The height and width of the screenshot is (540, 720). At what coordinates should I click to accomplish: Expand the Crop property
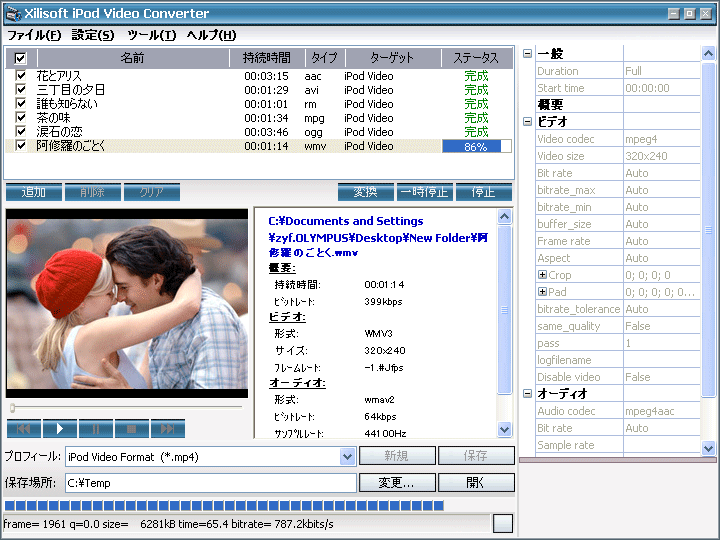pyautogui.click(x=542, y=275)
